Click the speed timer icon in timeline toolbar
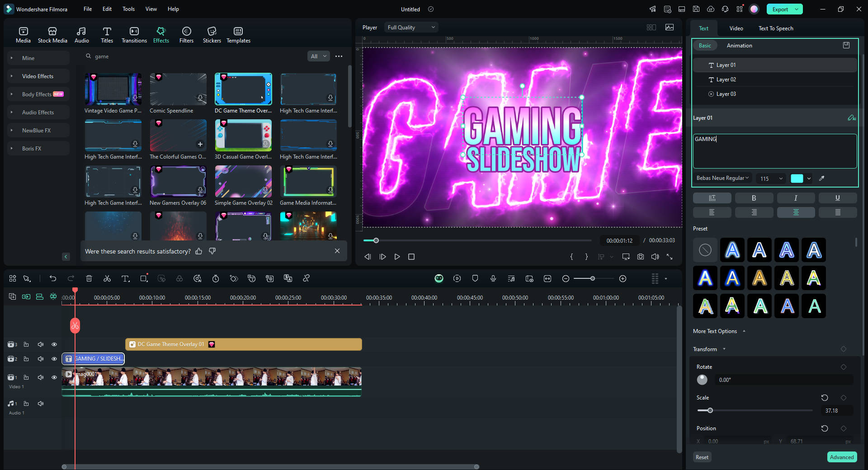 (216, 278)
